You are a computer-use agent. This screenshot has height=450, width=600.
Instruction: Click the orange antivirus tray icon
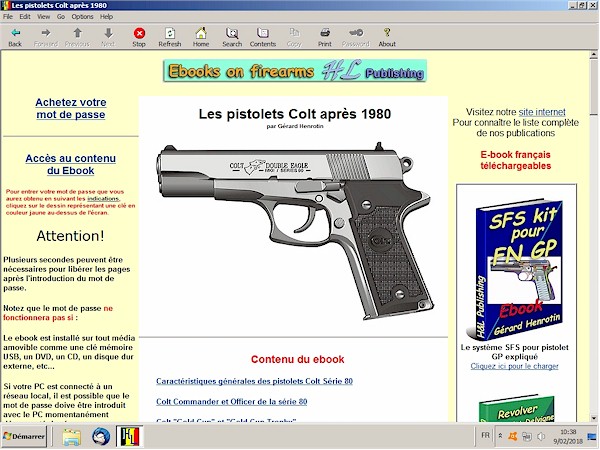(513, 436)
